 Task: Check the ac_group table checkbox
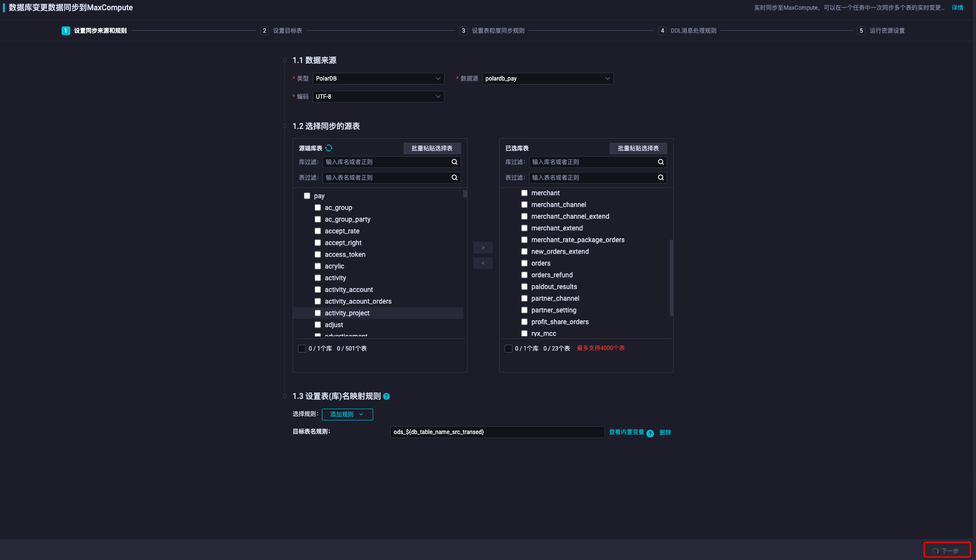318,207
